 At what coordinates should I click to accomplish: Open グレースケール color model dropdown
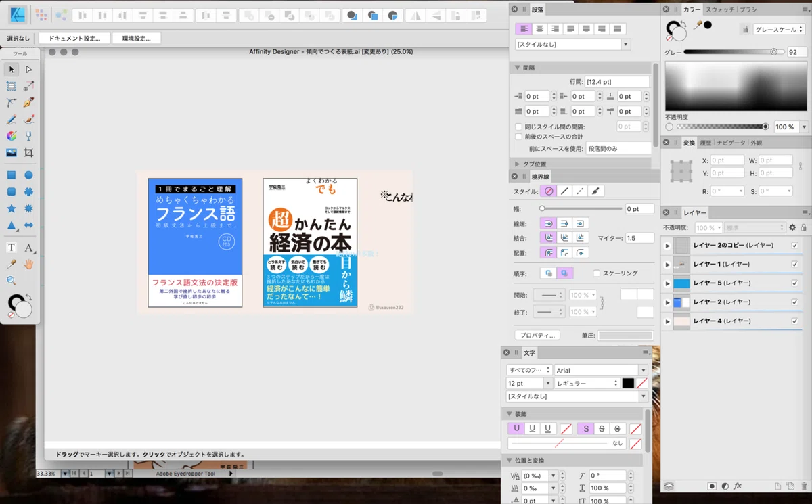tap(778, 29)
